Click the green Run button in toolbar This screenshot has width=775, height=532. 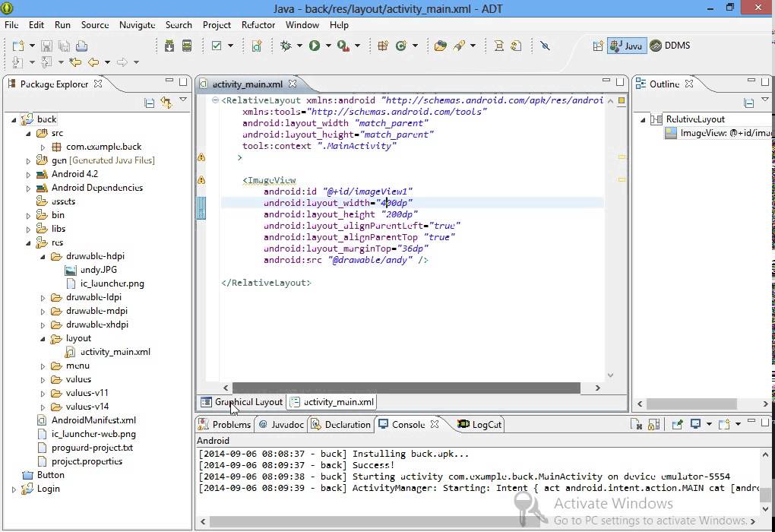[315, 46]
